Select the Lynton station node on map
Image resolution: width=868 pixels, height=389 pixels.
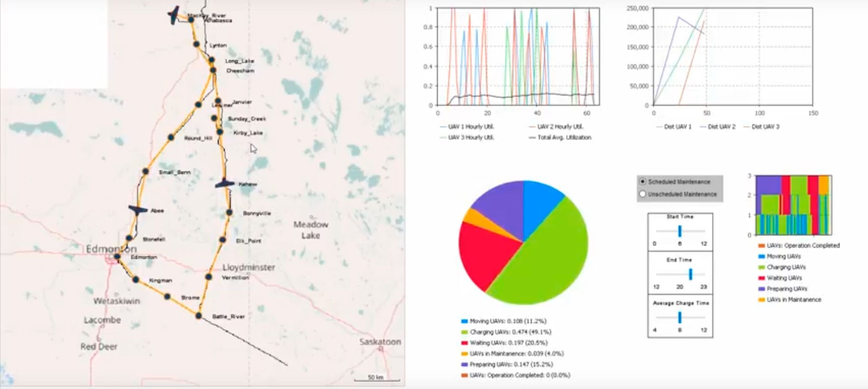tap(196, 44)
